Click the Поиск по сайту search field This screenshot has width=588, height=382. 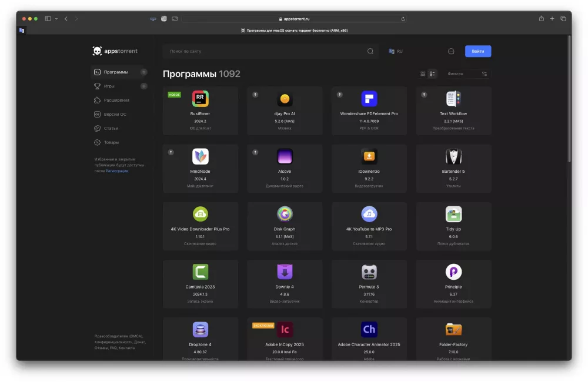click(x=265, y=51)
